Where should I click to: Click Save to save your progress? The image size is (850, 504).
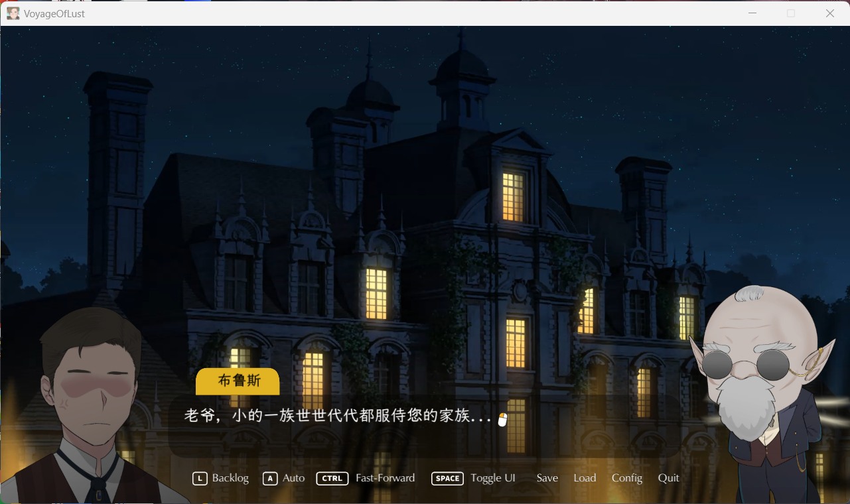pos(547,478)
